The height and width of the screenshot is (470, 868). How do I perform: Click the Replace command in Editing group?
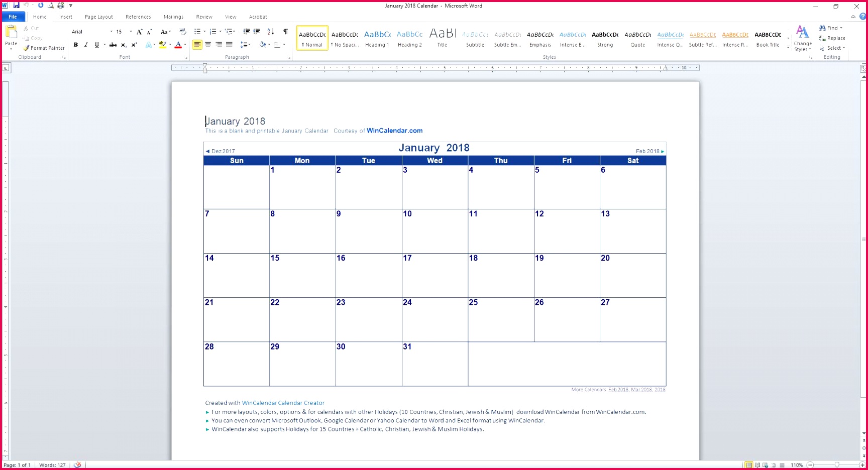[832, 38]
